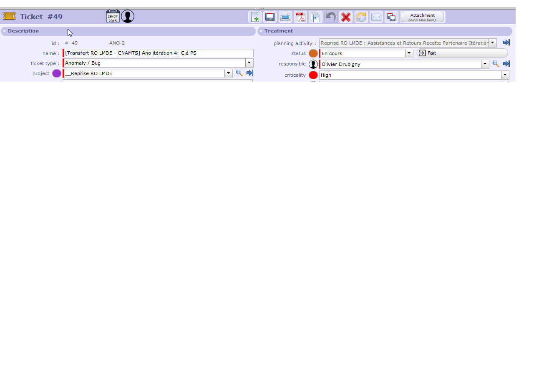The width and height of the screenshot is (539, 392).
Task: Search for a responsible with the magnifier
Action: click(x=496, y=64)
